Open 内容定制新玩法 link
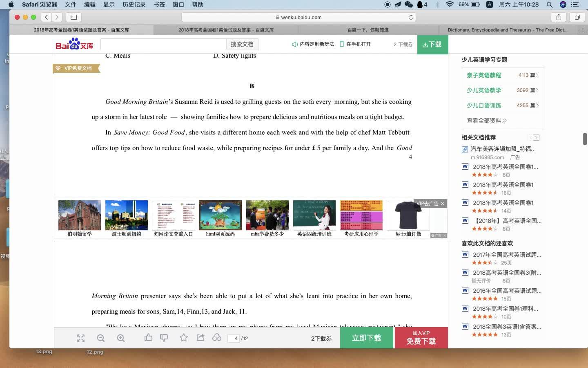Image resolution: width=588 pixels, height=368 pixels. coord(313,44)
